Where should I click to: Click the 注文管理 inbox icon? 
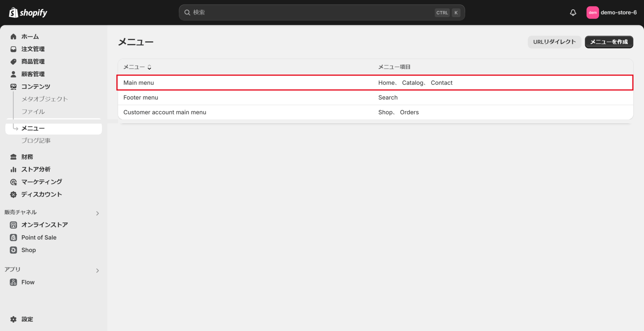click(x=13, y=49)
